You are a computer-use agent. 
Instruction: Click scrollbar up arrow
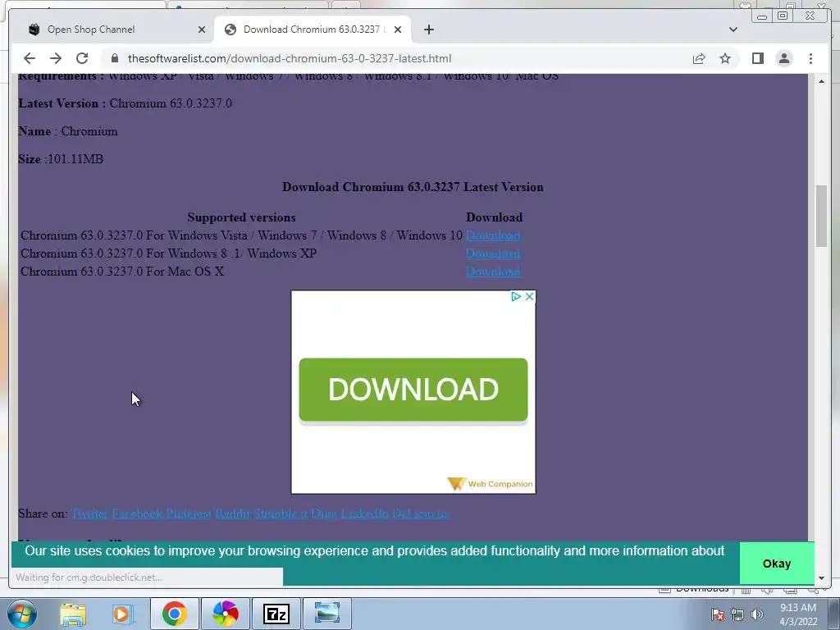click(x=821, y=81)
